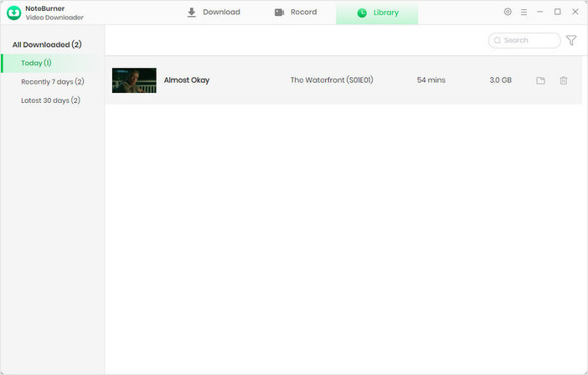588x375 pixels.
Task: Open the hamburger menu icon
Action: click(x=524, y=13)
